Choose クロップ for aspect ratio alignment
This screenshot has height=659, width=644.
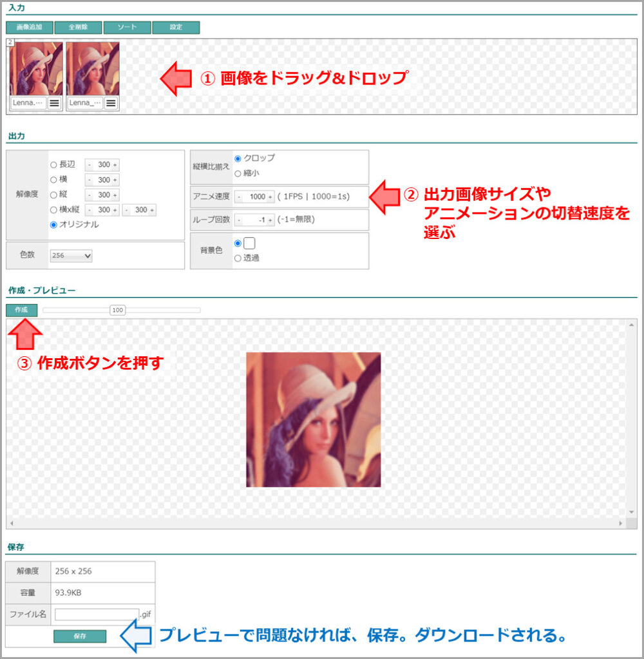coord(238,158)
